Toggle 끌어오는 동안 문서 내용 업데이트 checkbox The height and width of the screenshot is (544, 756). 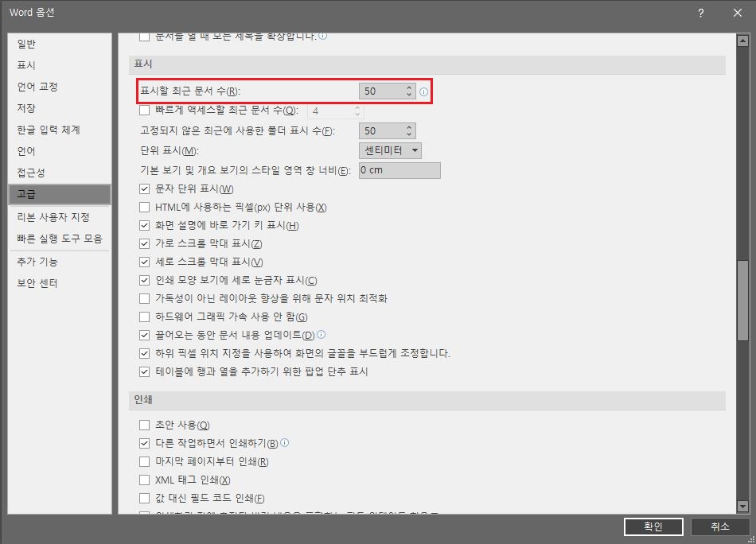tap(144, 336)
